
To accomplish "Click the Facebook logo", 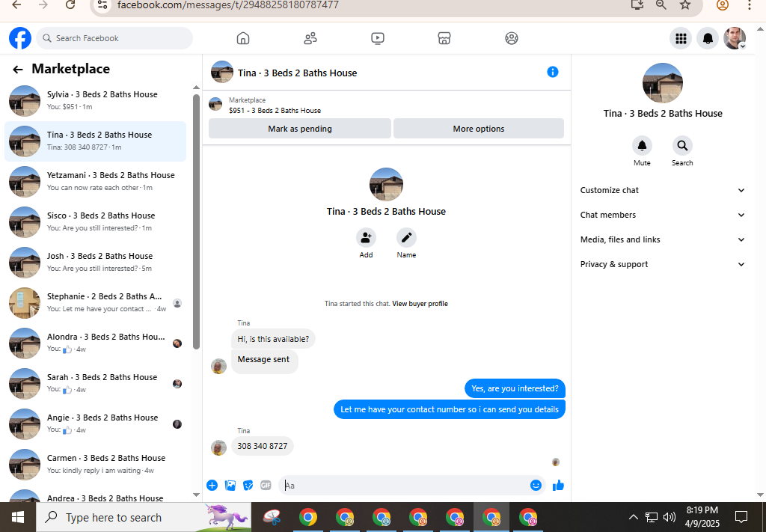I will [x=20, y=38].
